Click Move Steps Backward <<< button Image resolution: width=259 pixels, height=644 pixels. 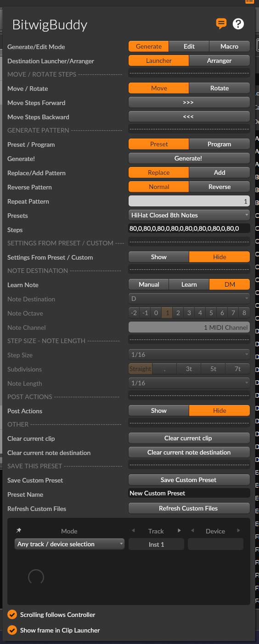189,117
